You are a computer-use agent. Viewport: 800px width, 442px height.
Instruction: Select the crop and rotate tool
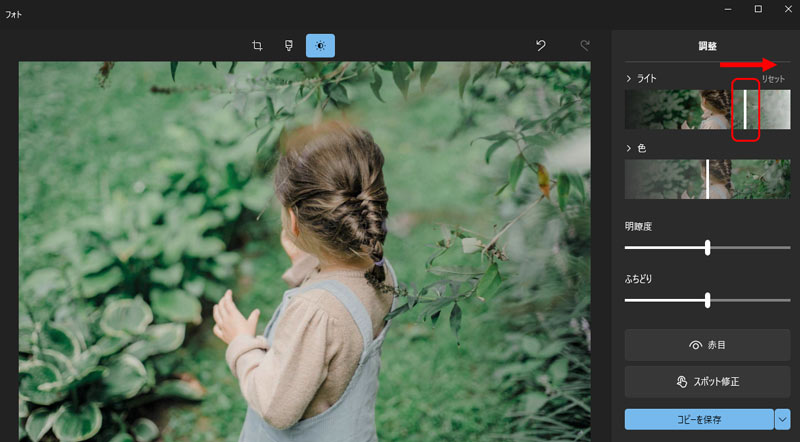(257, 45)
